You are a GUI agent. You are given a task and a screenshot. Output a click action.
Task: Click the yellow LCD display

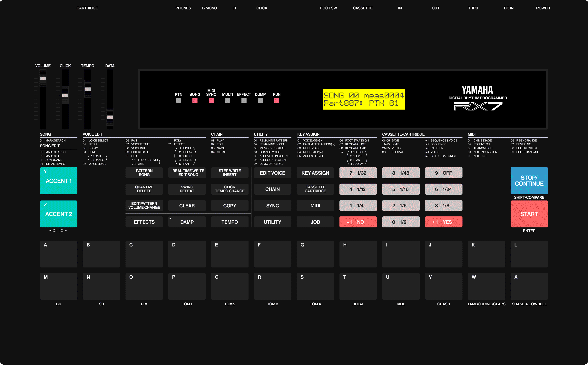[364, 99]
